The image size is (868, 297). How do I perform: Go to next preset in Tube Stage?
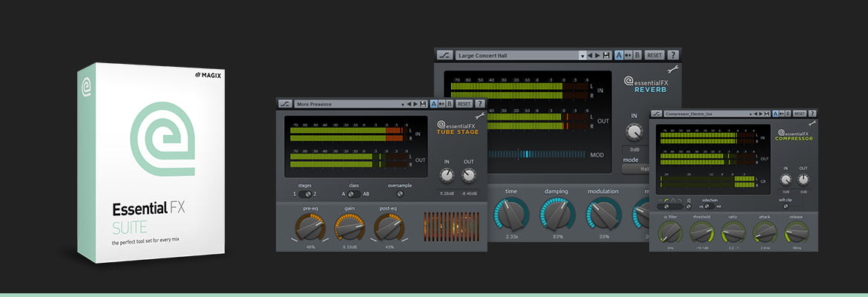[415, 104]
